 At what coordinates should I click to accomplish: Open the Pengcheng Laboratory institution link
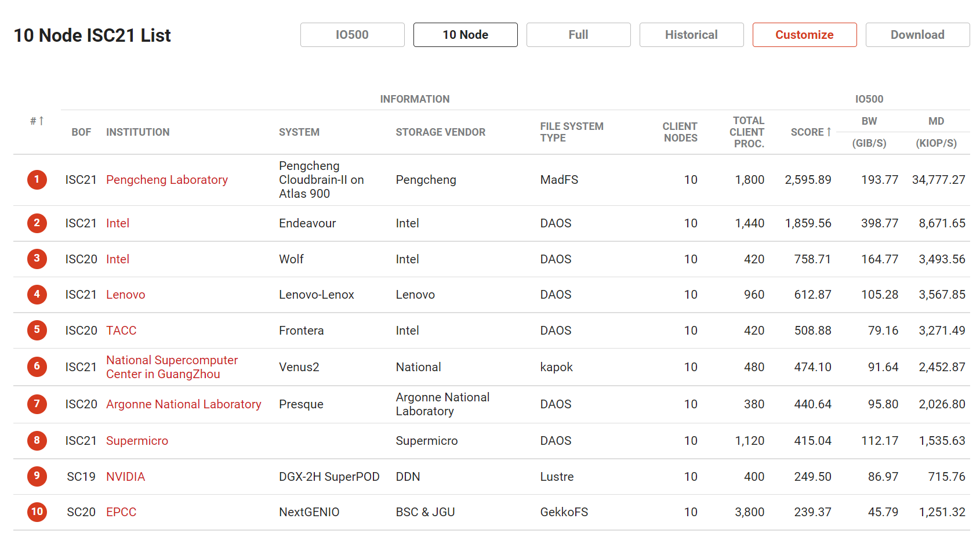coord(167,180)
